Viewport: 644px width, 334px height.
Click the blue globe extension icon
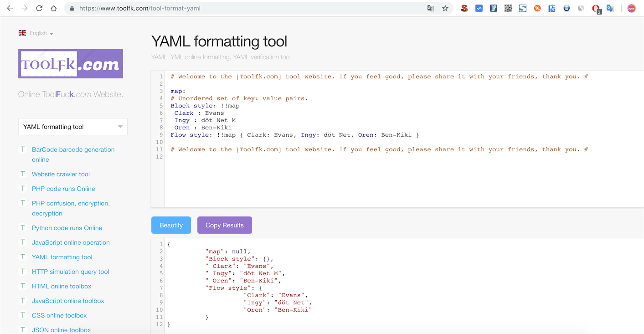click(x=567, y=8)
